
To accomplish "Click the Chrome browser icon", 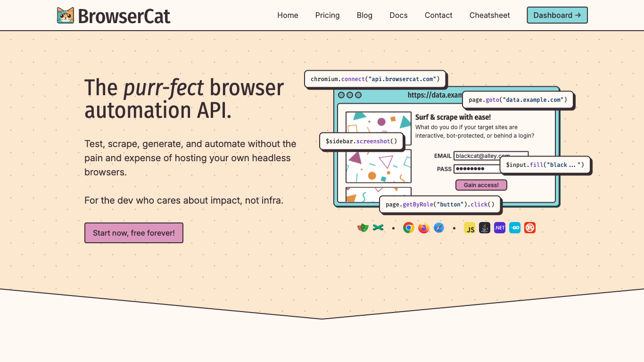I will pyautogui.click(x=409, y=228).
